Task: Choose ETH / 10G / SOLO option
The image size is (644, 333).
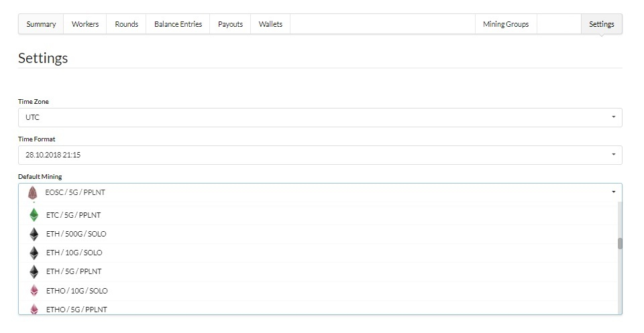Action: 318,253
